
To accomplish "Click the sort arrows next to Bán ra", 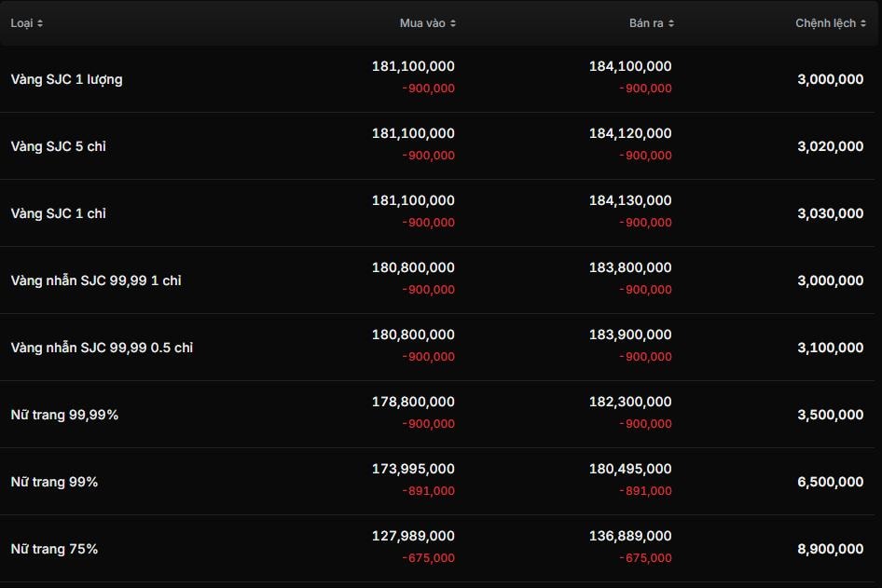I will (671, 23).
